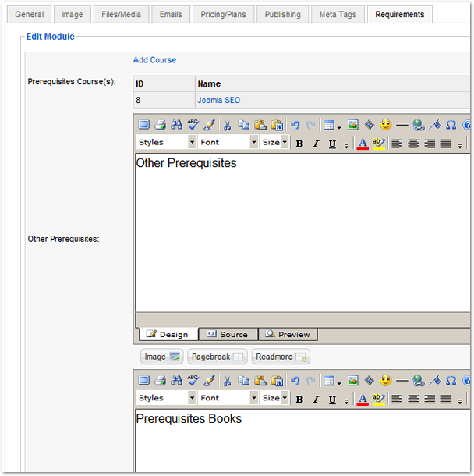Open Size dropdown in Other Prerequisites editor

(x=274, y=142)
